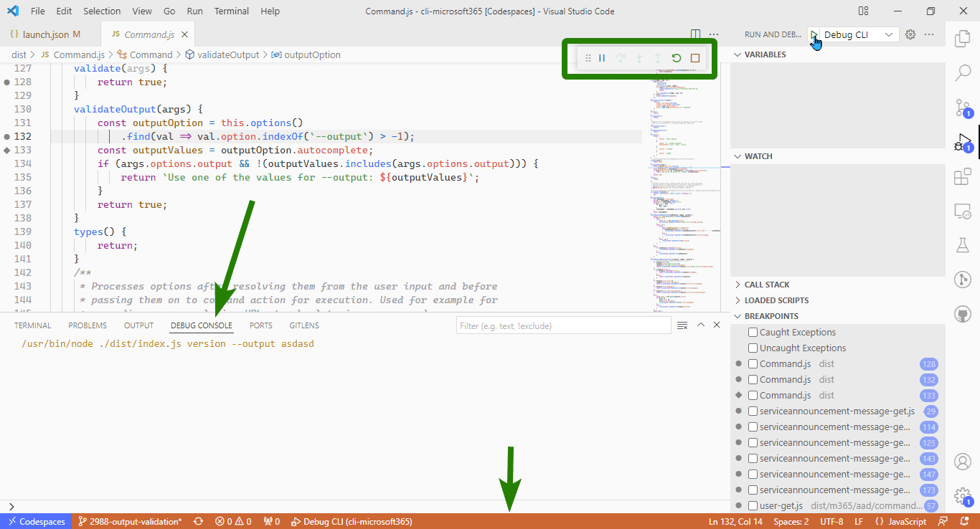
Task: Toggle user-get.js breakpoint checkbox
Action: pos(753,506)
